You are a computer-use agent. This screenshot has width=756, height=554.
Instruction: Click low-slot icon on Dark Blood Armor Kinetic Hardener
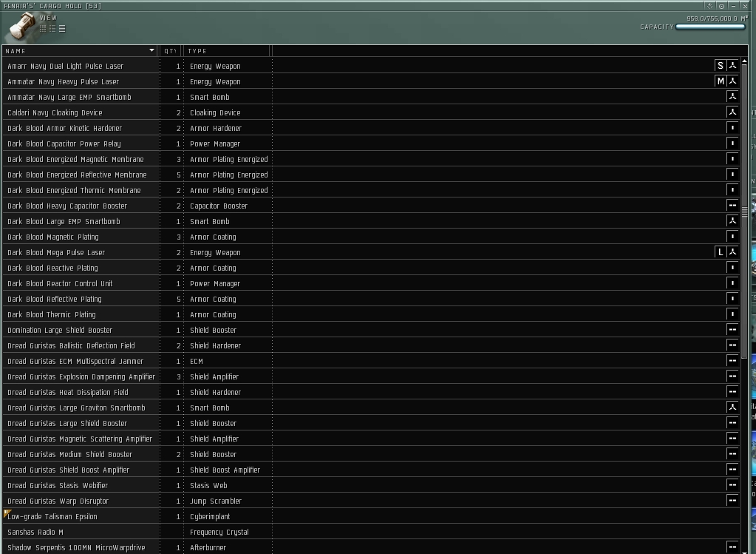[x=732, y=128]
